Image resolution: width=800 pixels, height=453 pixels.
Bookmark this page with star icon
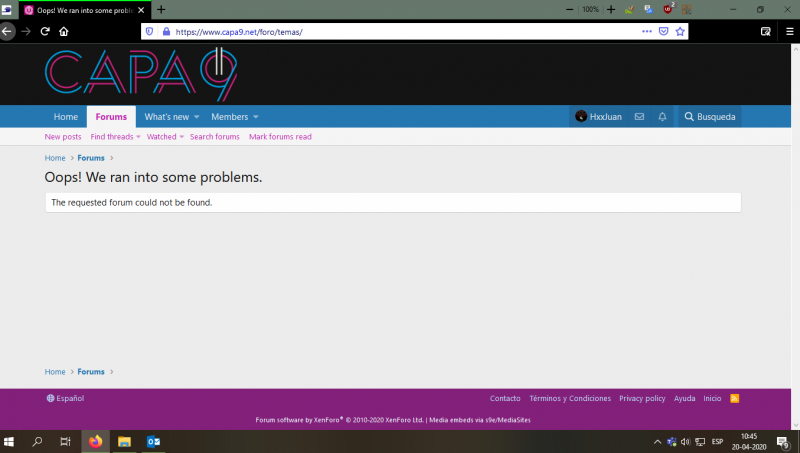point(680,31)
